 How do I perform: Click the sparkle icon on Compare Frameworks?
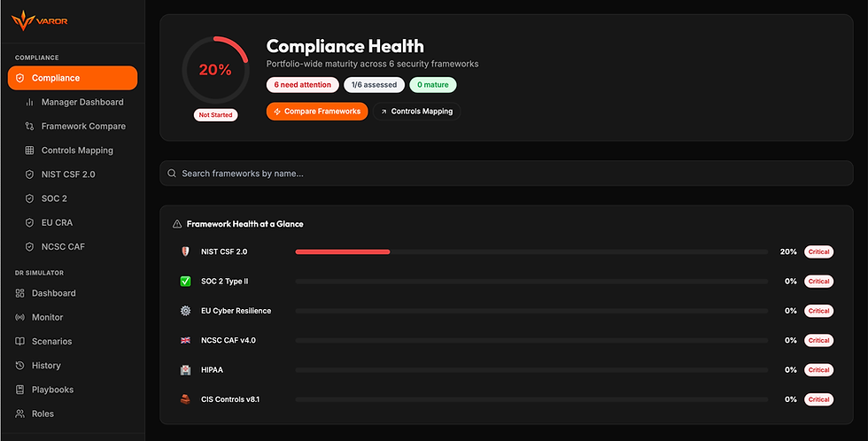(277, 112)
